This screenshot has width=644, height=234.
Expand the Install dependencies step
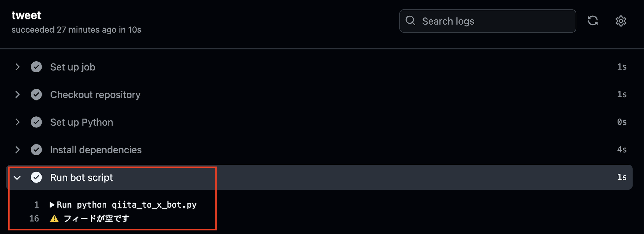tap(17, 150)
